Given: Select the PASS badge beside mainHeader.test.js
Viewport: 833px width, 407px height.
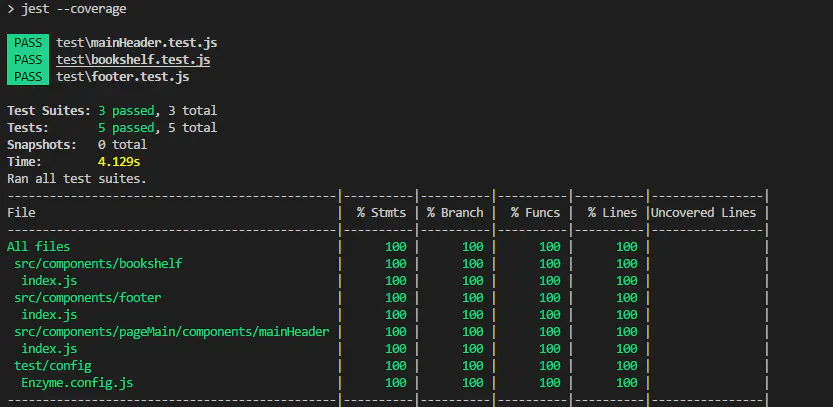Looking at the screenshot, I should tap(28, 43).
